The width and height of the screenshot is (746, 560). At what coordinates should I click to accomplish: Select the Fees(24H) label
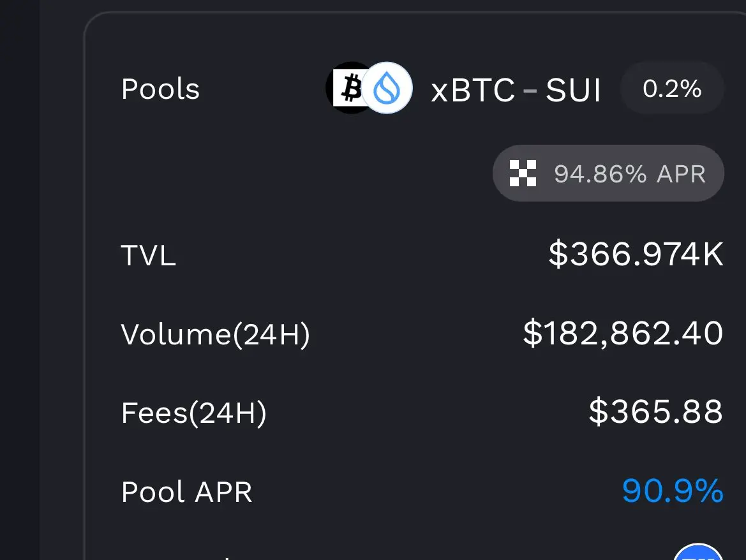(x=193, y=413)
